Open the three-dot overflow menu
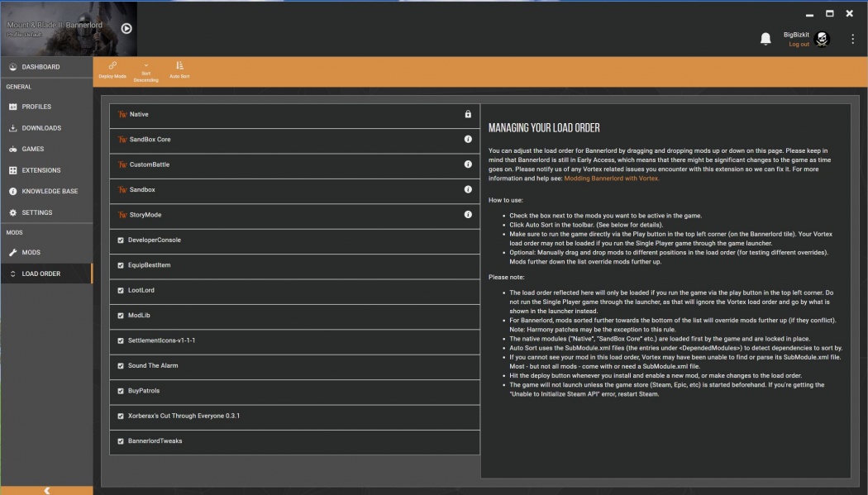Viewport: 868px width, 495px height. [852, 39]
